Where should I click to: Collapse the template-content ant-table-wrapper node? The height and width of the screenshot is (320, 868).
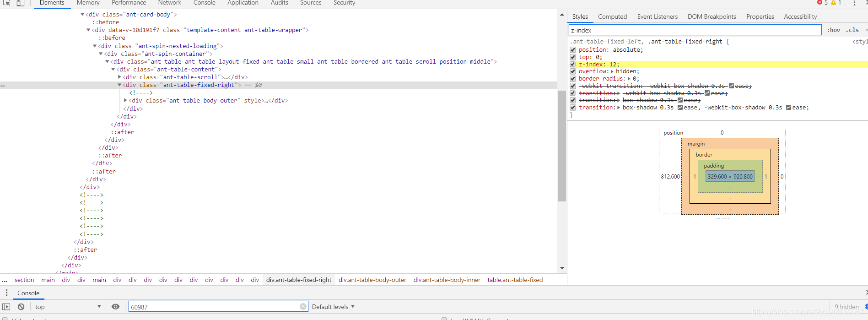(x=88, y=30)
